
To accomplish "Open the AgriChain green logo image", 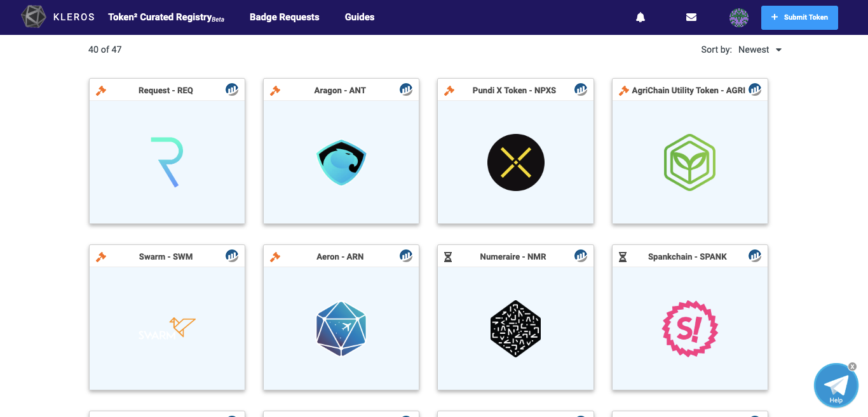I will (690, 162).
